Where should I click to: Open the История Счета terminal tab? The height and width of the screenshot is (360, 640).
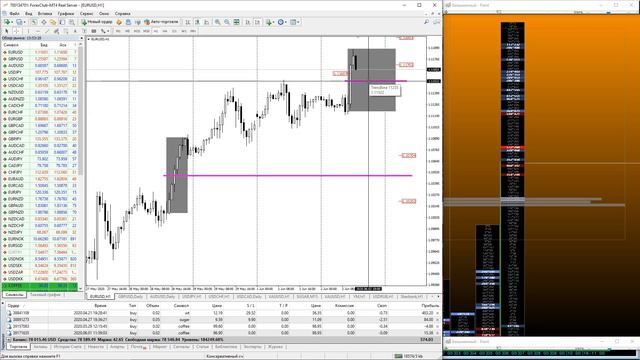68,347
